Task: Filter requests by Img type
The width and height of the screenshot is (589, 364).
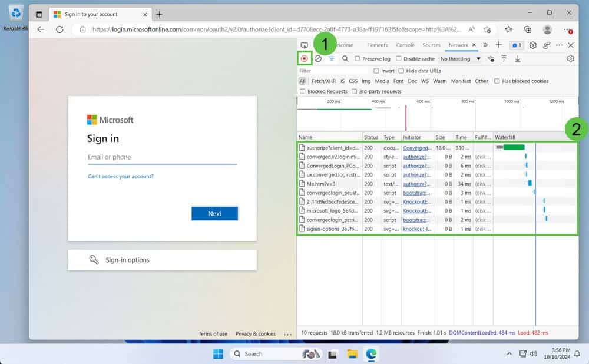Action: [366, 81]
